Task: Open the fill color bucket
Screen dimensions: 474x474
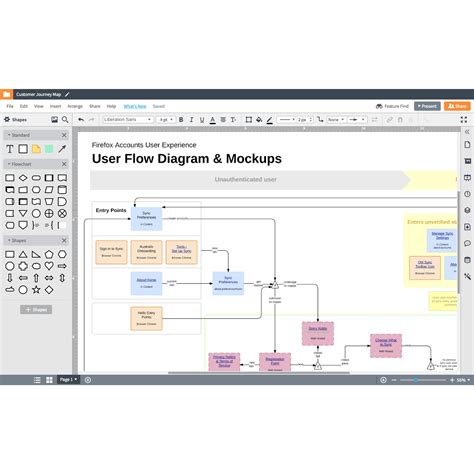Action: pyautogui.click(x=259, y=119)
